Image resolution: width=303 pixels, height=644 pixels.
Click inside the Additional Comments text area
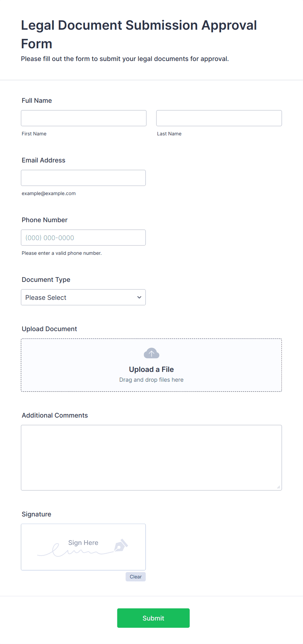pyautogui.click(x=151, y=457)
